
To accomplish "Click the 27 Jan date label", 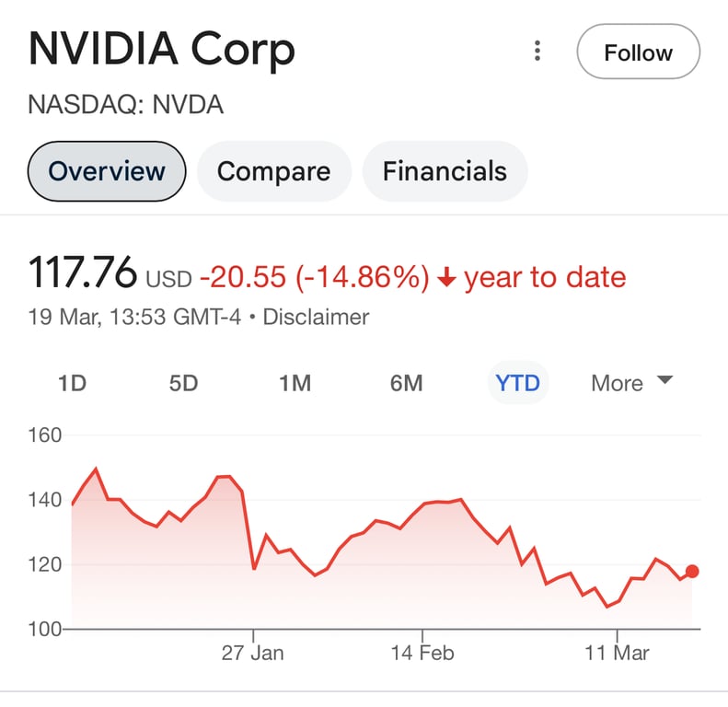I will pyautogui.click(x=253, y=654).
